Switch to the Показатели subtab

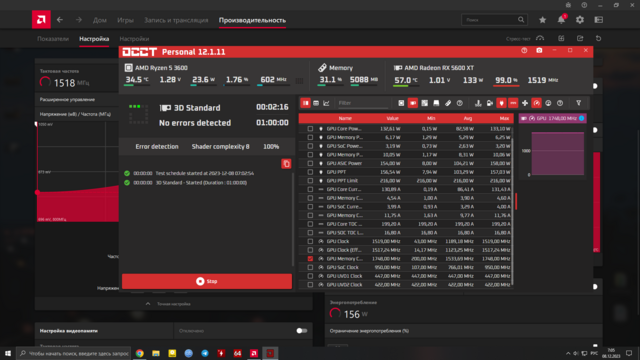coord(53,39)
